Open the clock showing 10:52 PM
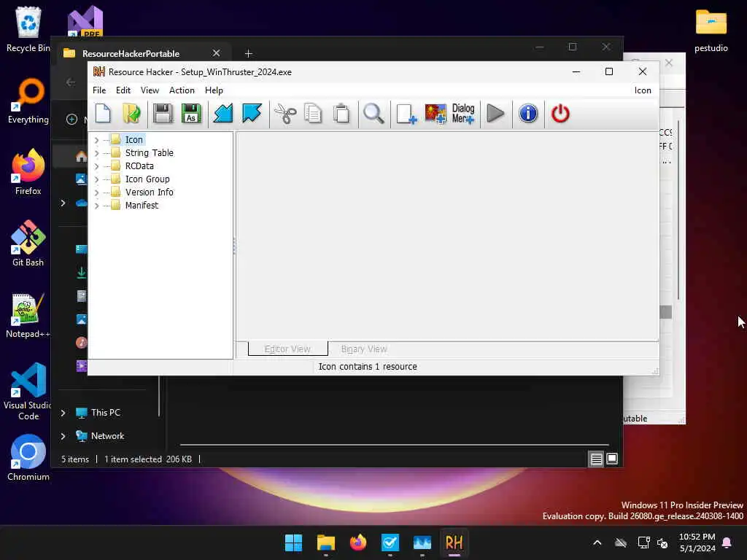Viewport: 747px width, 560px height. click(697, 542)
